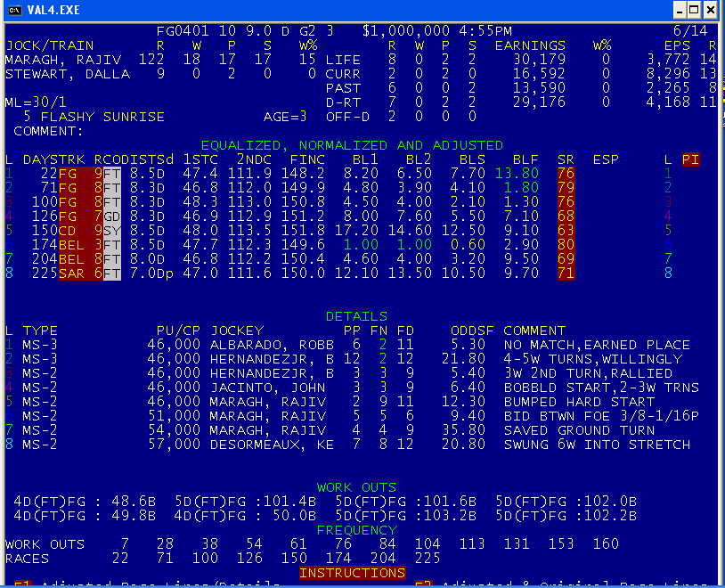The height and width of the screenshot is (588, 725).
Task: Click comment SAVED GROUND TURN
Action: point(579,430)
